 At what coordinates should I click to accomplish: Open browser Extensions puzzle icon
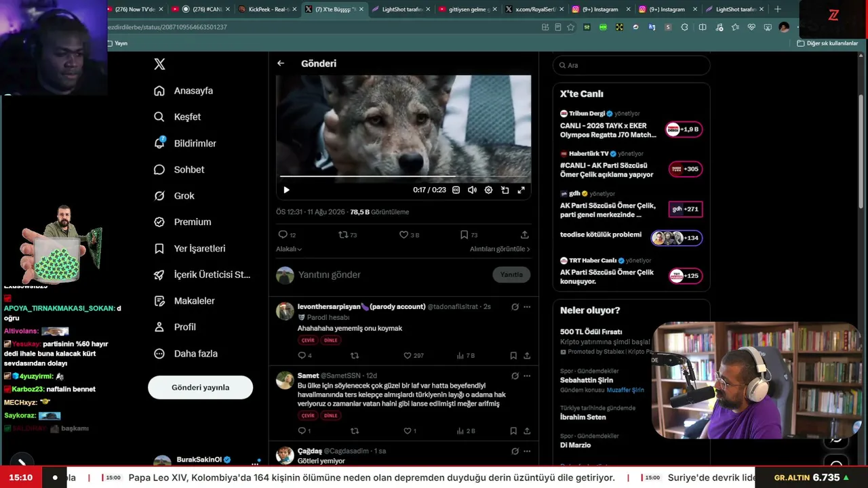coord(685,27)
